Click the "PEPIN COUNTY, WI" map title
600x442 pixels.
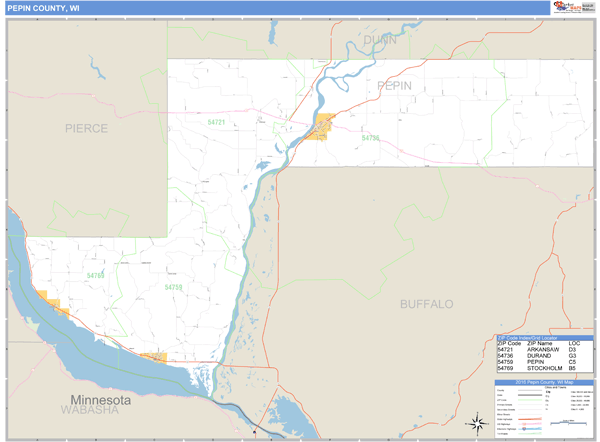coord(43,8)
